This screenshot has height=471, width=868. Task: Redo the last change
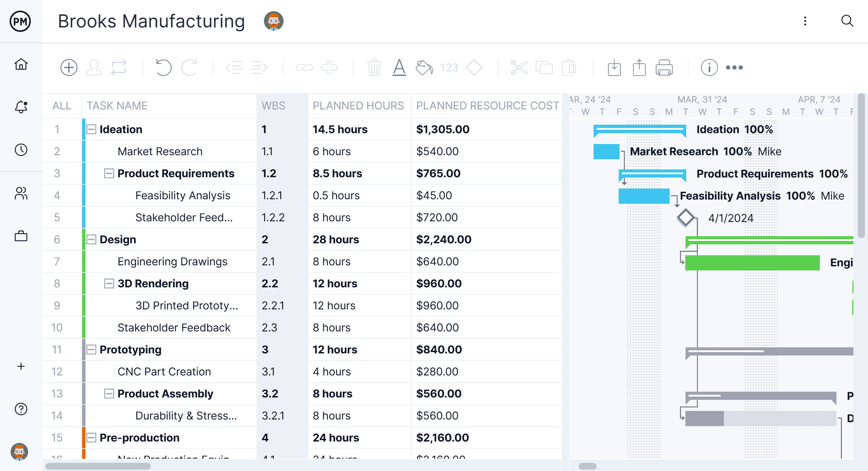pos(189,67)
